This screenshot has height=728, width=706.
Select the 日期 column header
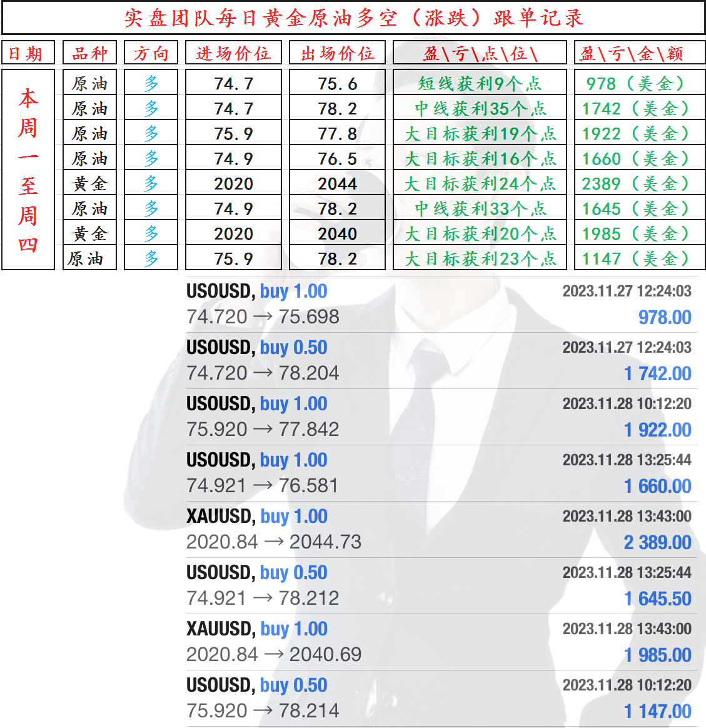tap(28, 53)
